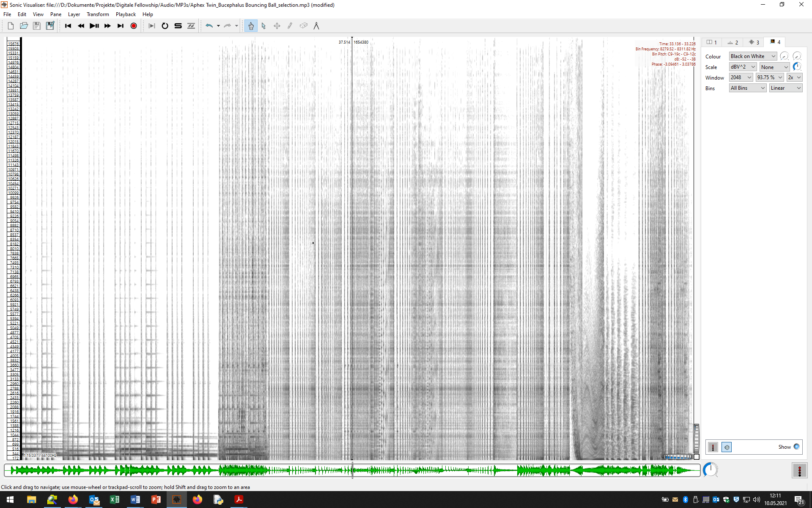
Task: Click the Play/Pause button
Action: coord(94,25)
